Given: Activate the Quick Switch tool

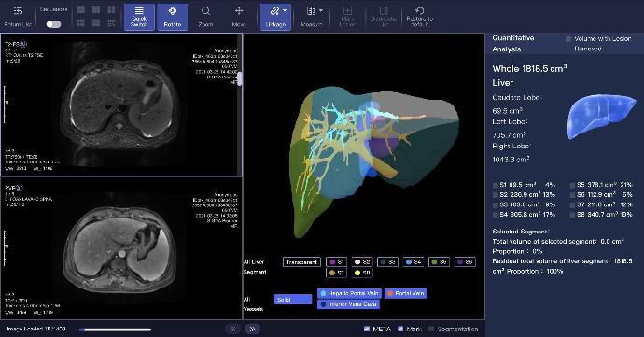Looking at the screenshot, I should (139, 17).
